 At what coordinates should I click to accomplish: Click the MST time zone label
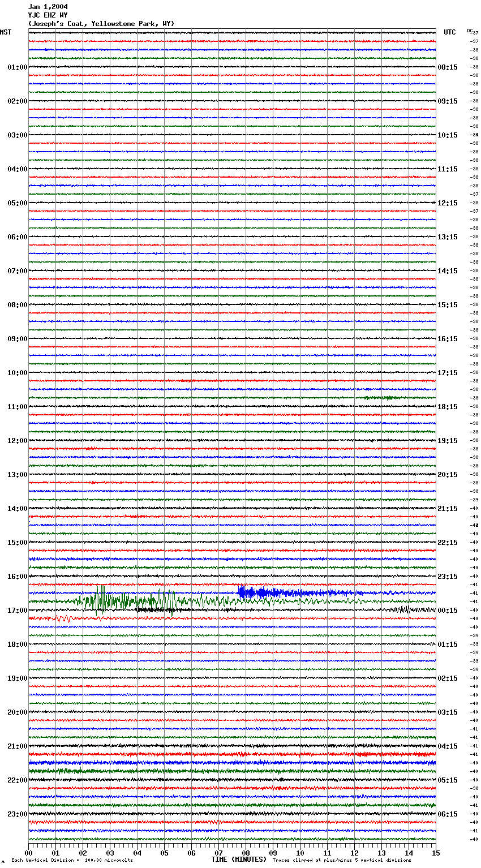pyautogui.click(x=6, y=32)
